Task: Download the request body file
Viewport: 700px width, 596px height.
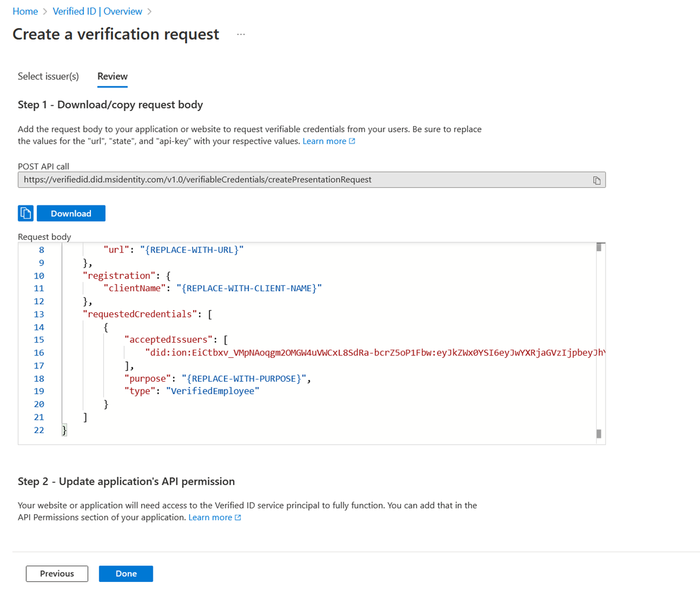Action: click(x=71, y=214)
